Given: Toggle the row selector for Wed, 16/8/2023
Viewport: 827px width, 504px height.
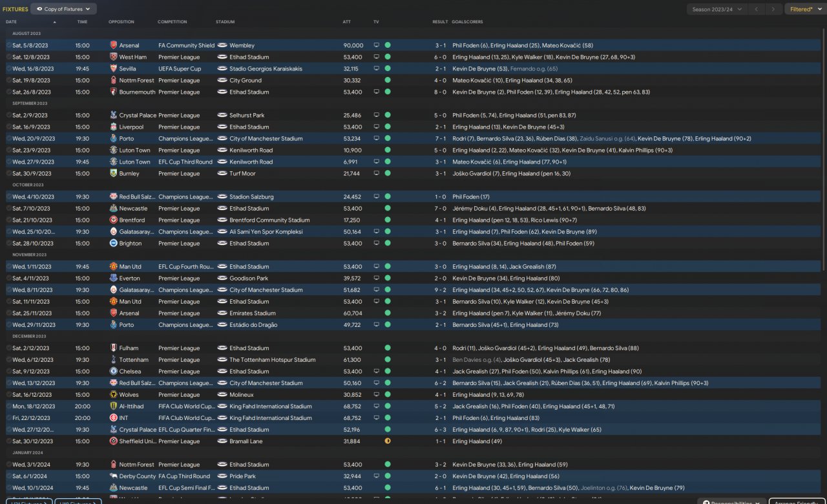Looking at the screenshot, I should 9,69.
